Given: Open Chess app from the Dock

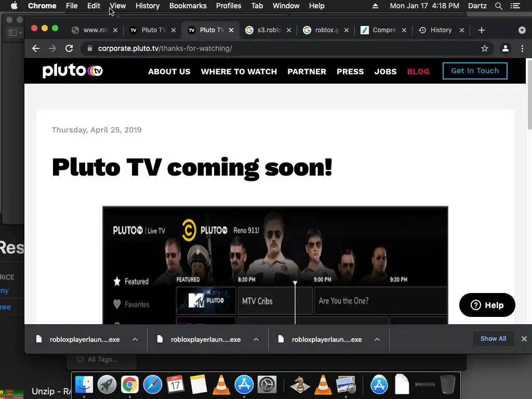Looking at the screenshot, I should click(300, 384).
